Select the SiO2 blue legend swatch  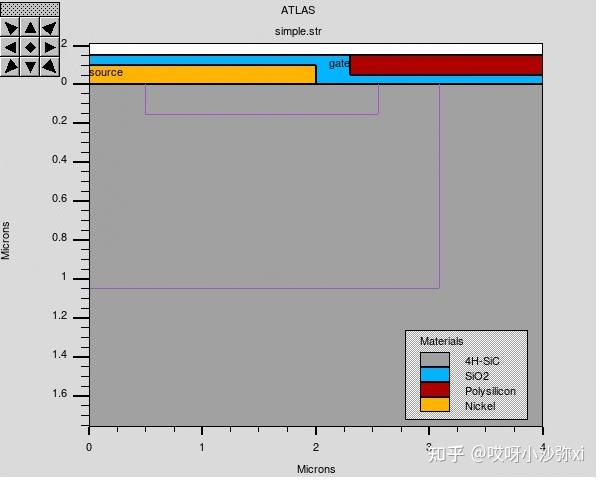pos(435,375)
